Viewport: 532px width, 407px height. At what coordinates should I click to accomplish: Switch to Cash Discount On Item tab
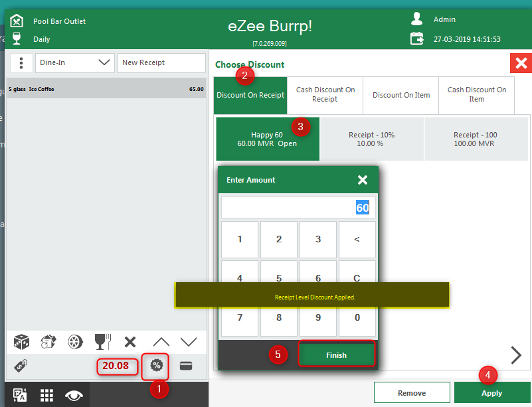tap(477, 96)
